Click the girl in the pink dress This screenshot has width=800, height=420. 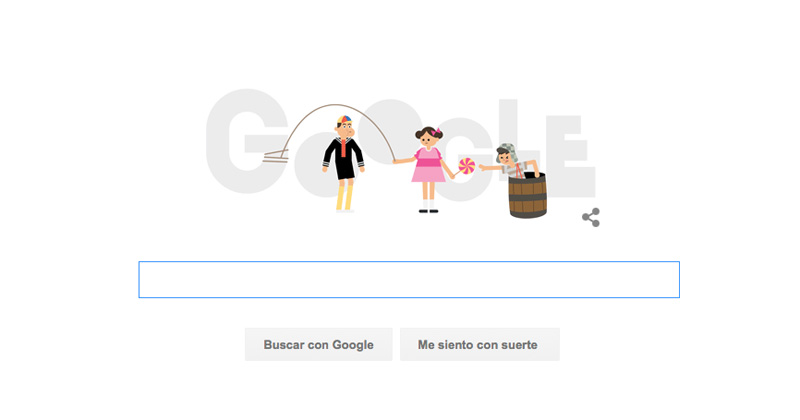pos(429,169)
